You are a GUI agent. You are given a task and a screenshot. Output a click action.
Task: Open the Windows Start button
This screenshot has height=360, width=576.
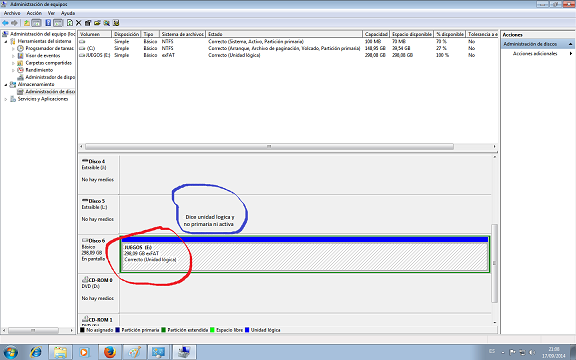click(x=10, y=352)
